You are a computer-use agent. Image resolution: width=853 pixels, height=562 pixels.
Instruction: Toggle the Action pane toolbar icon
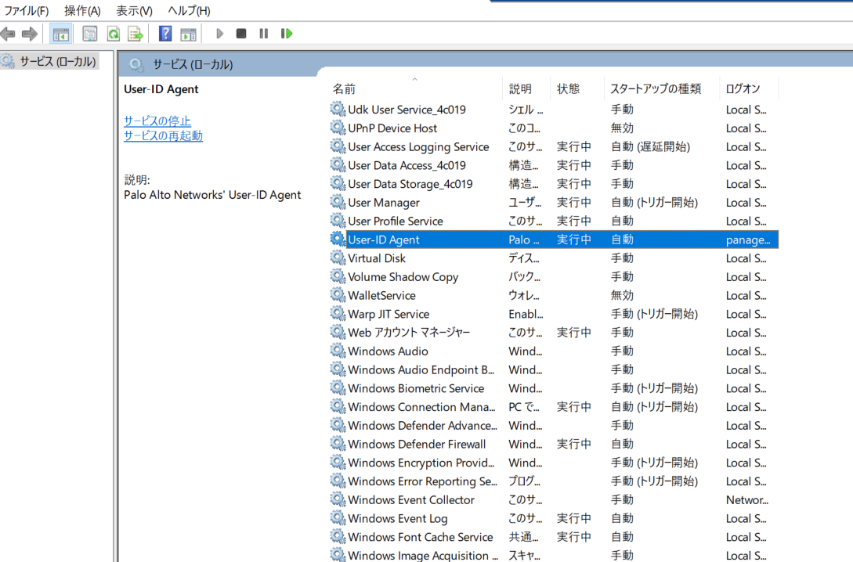click(x=188, y=34)
